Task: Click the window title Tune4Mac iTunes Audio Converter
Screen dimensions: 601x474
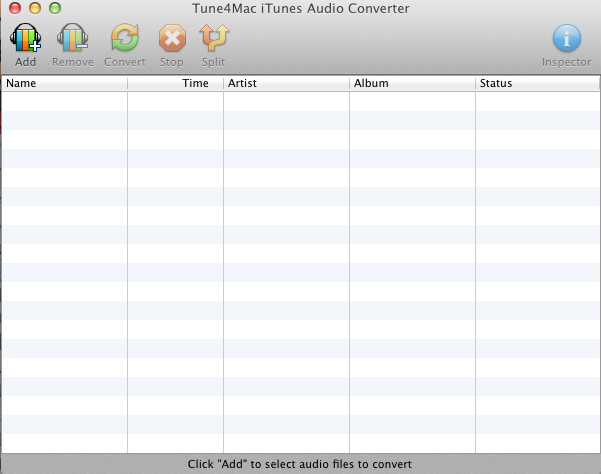Action: 301,8
